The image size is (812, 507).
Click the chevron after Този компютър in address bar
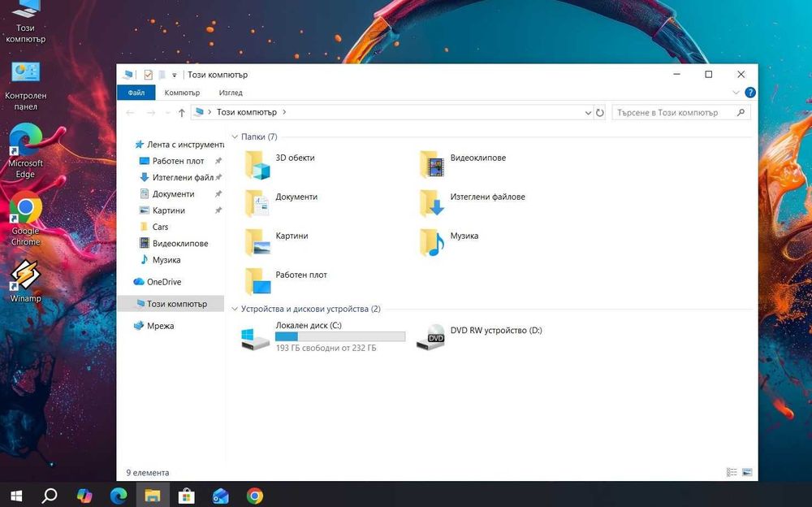[284, 112]
